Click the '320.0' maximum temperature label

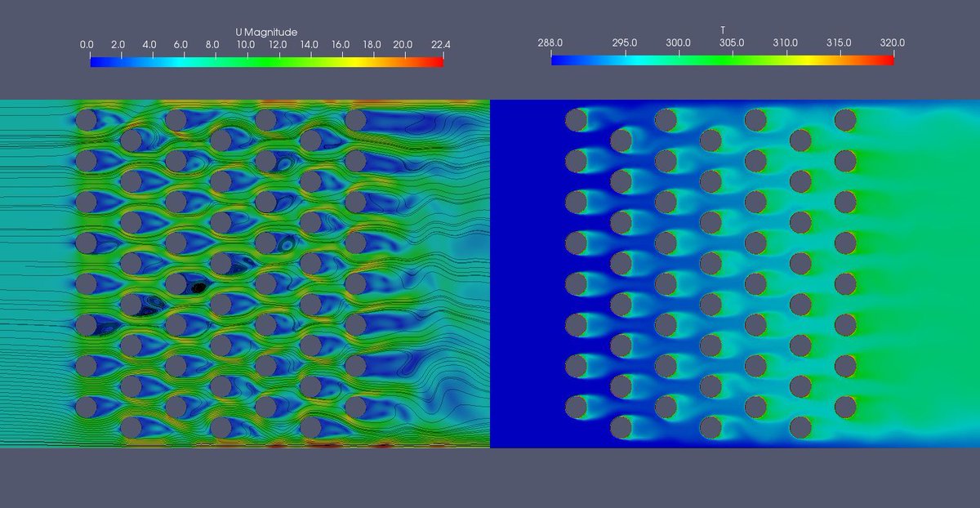893,43
